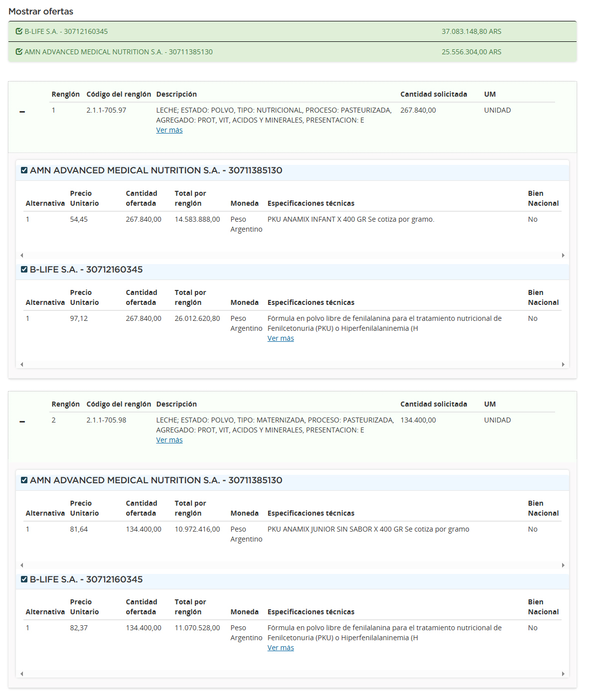Click the AMN ADVANCED MEDICAL NUTRITION header in renglón 2
This screenshot has width=589, height=700.
point(156,480)
